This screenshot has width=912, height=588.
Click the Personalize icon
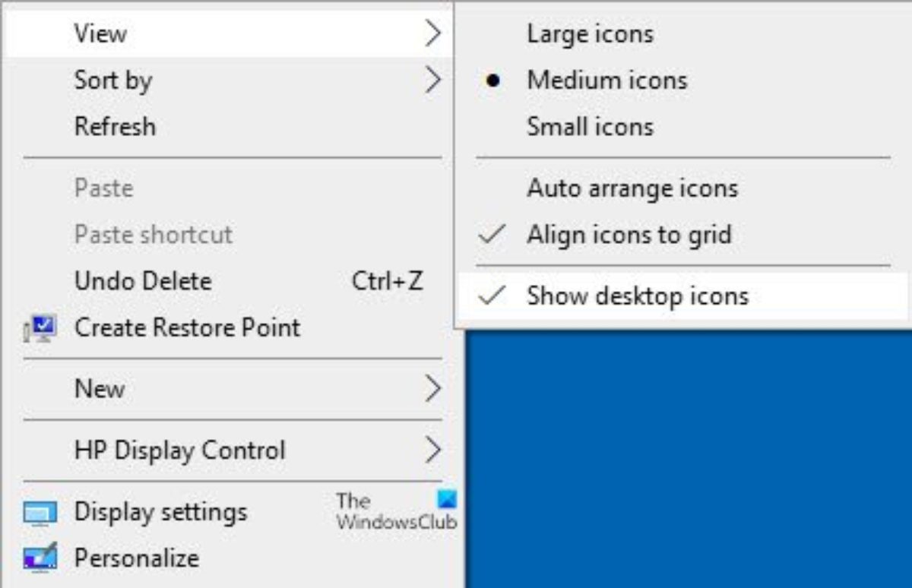(x=39, y=558)
